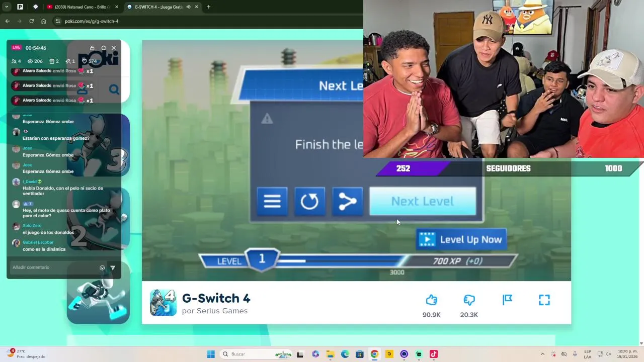Click the Poki logo
This screenshot has height=362, width=644.
tap(98, 59)
